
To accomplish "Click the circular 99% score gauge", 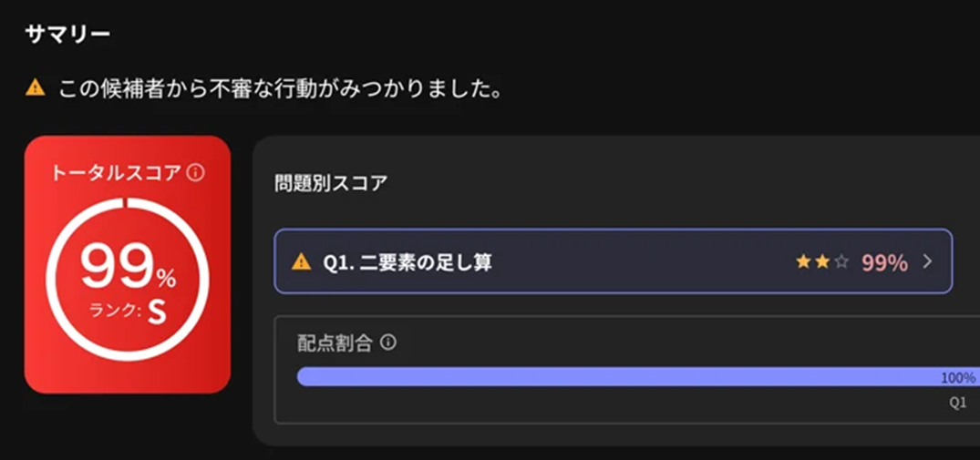I will tap(128, 280).
